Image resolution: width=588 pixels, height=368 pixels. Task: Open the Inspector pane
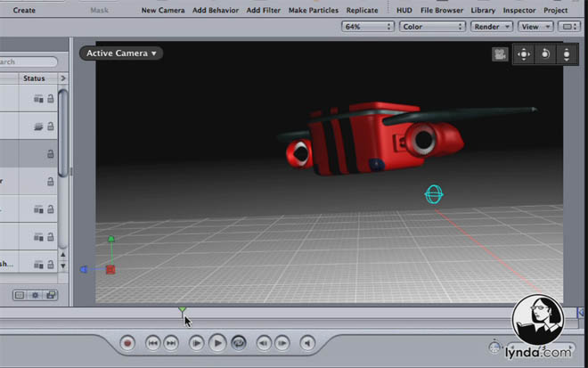(519, 10)
